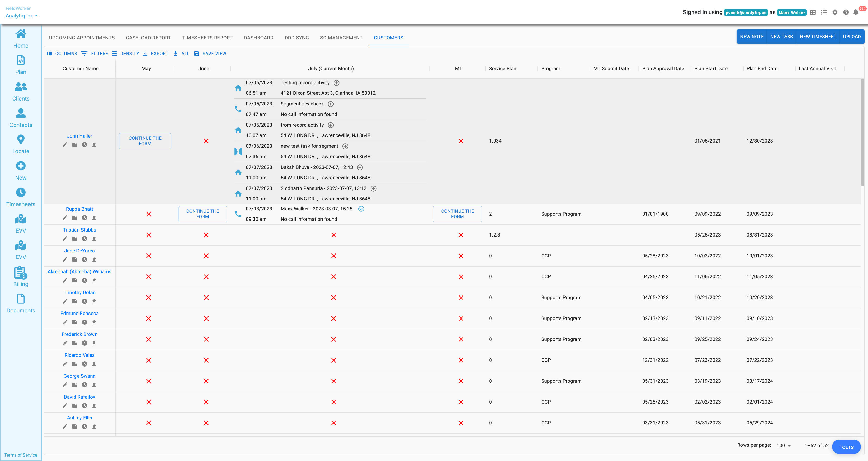This screenshot has height=461, width=868.
Task: Click the upload icon under Tristian Stubbs
Action: [x=94, y=239]
